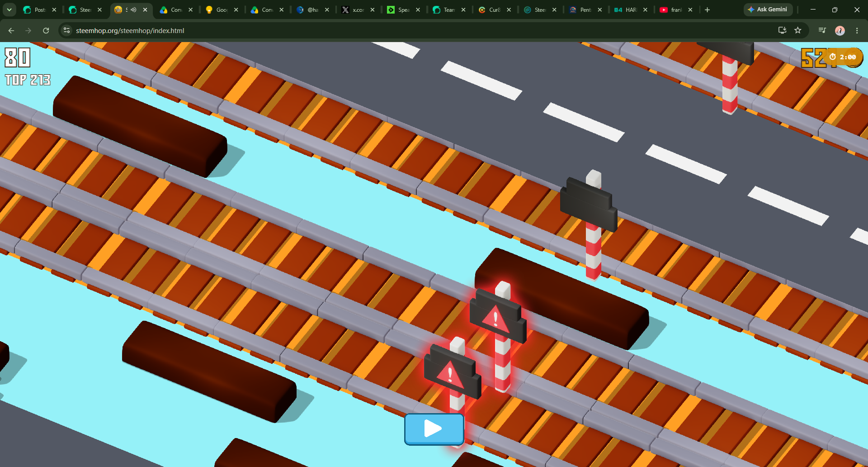Open a new browser tab

(x=707, y=10)
